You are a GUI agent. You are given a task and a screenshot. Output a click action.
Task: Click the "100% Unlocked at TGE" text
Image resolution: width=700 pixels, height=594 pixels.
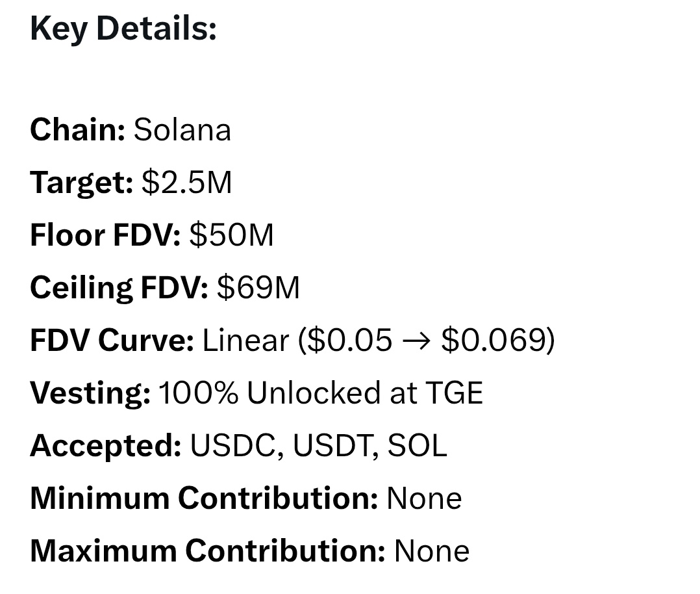tap(321, 393)
